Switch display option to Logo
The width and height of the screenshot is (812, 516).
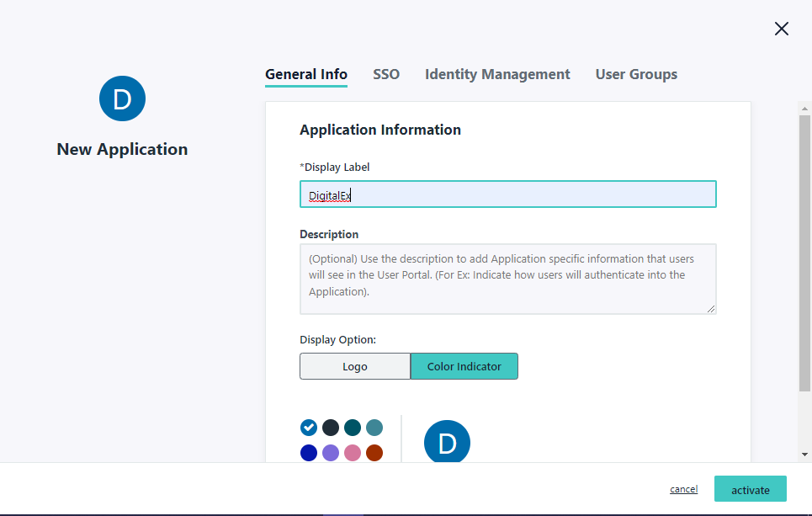coord(354,366)
